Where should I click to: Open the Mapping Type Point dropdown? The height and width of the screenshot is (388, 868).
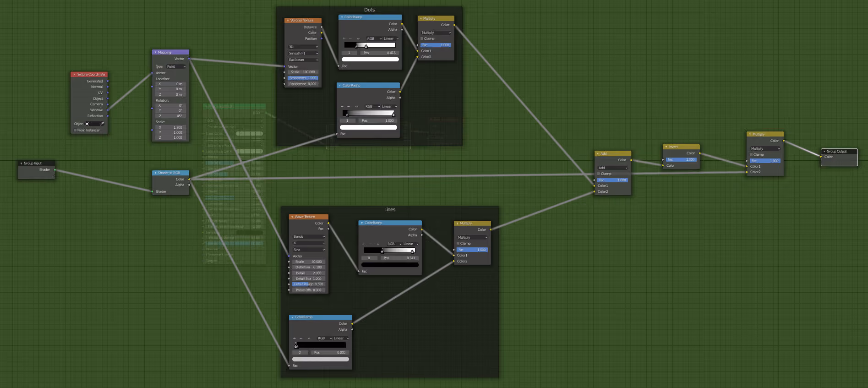[x=176, y=66]
